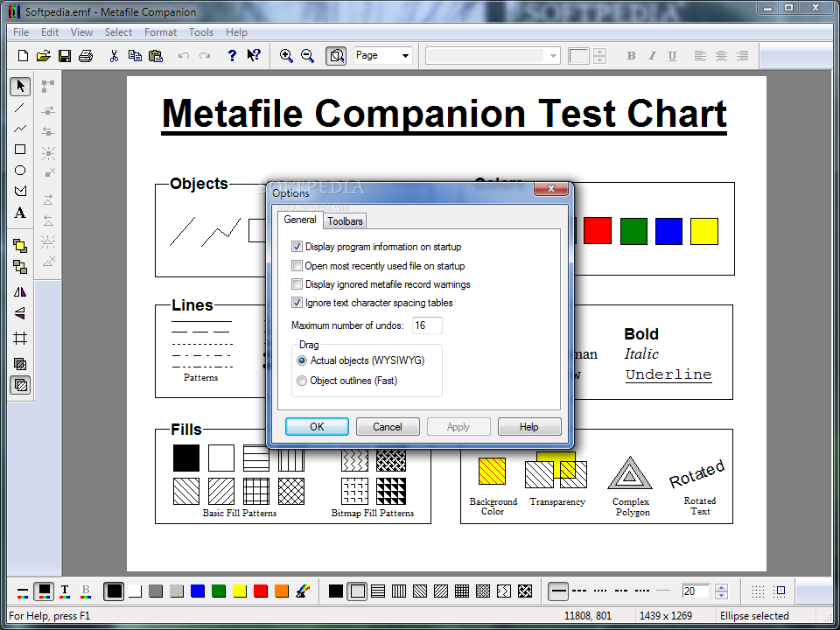
Task: Select Actual objects (WYSIWYG) radio
Action: click(302, 360)
